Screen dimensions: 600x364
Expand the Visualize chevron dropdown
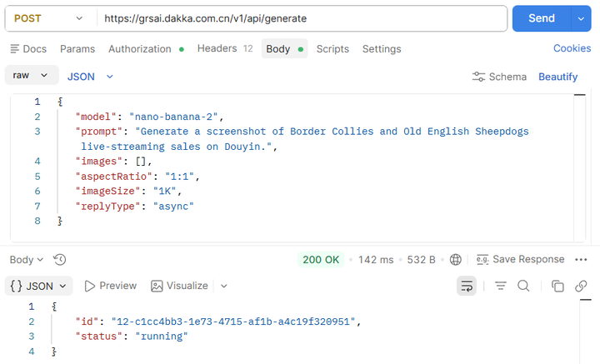tap(224, 286)
